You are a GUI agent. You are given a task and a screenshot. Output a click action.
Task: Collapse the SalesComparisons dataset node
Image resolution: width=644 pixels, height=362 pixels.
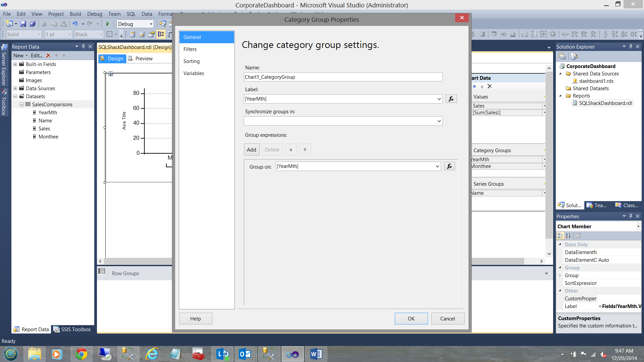coord(21,105)
